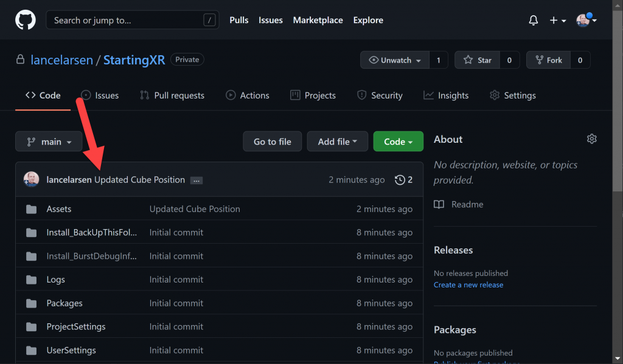Open the Assets folder
This screenshot has height=364, width=623.
pos(59,209)
